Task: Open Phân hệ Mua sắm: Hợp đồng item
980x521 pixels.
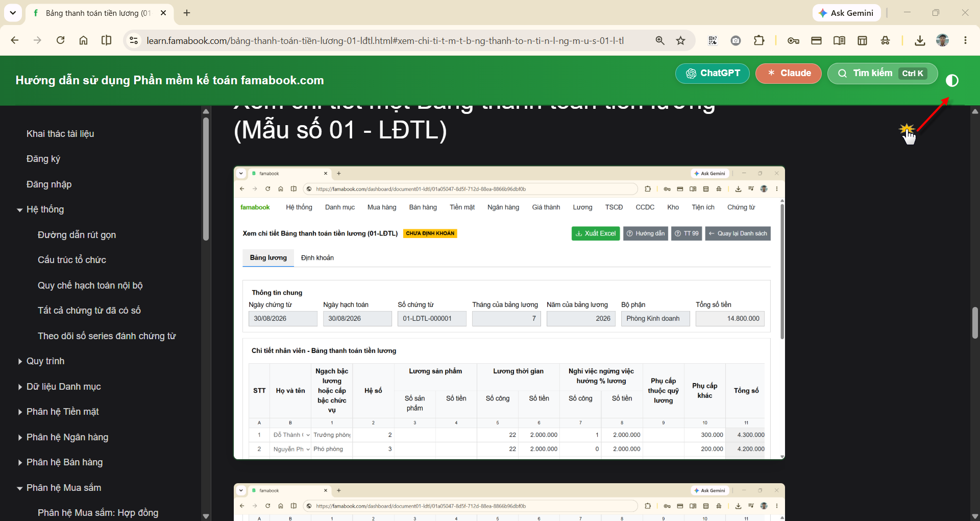Action: pos(98,513)
